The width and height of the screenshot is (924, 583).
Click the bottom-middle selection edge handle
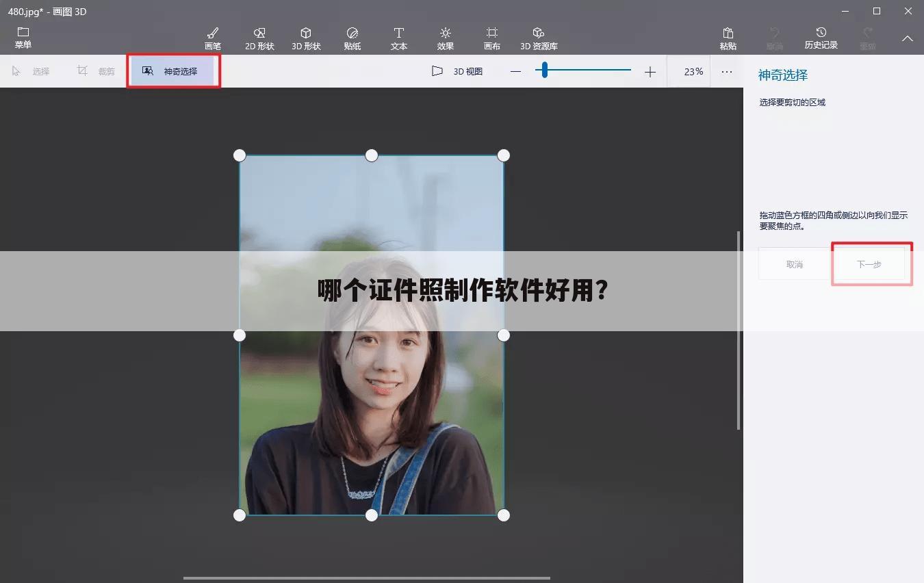click(372, 515)
